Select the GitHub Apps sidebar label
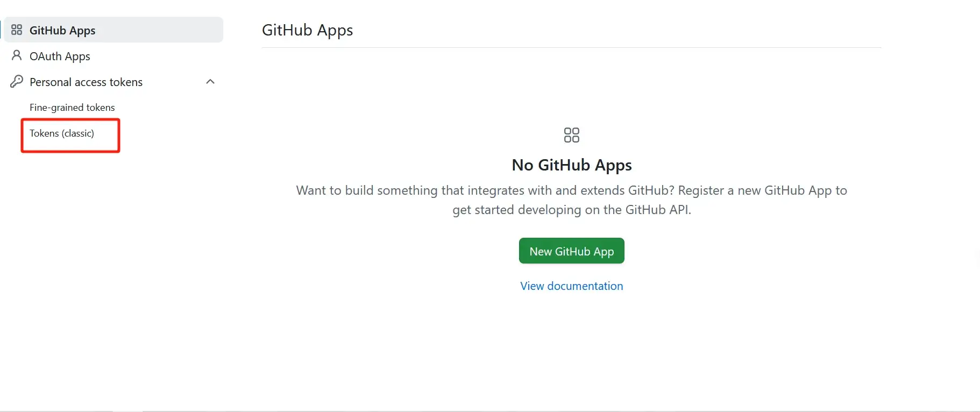 pyautogui.click(x=62, y=31)
